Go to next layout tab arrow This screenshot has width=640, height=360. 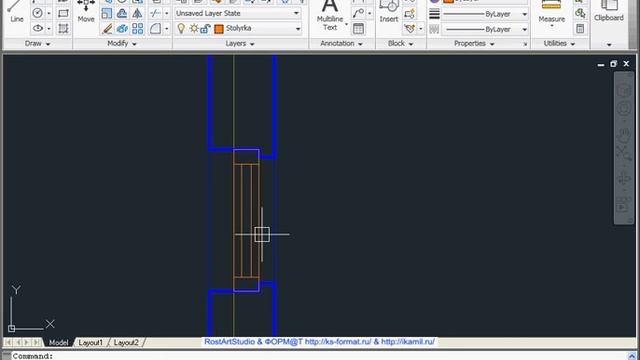coord(27,342)
